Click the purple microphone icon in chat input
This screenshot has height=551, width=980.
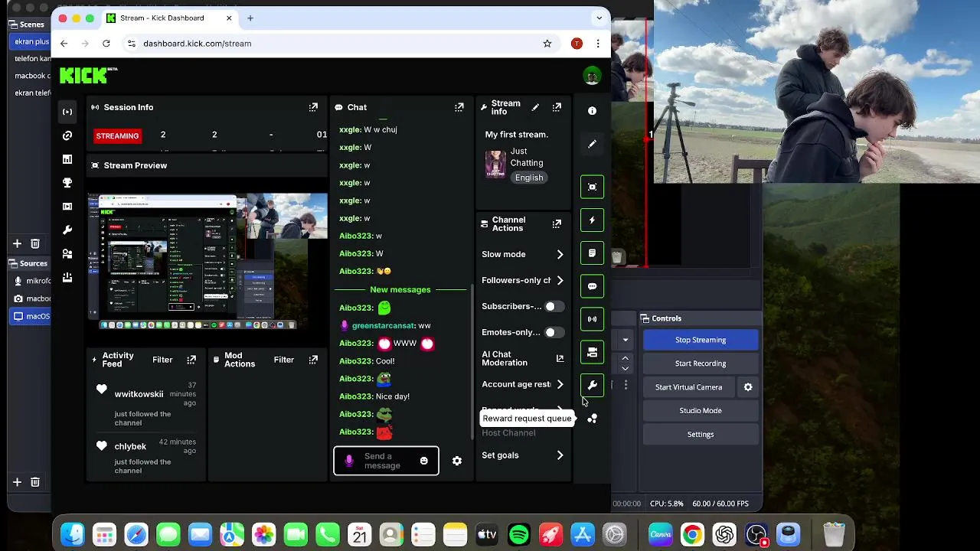[x=349, y=461]
